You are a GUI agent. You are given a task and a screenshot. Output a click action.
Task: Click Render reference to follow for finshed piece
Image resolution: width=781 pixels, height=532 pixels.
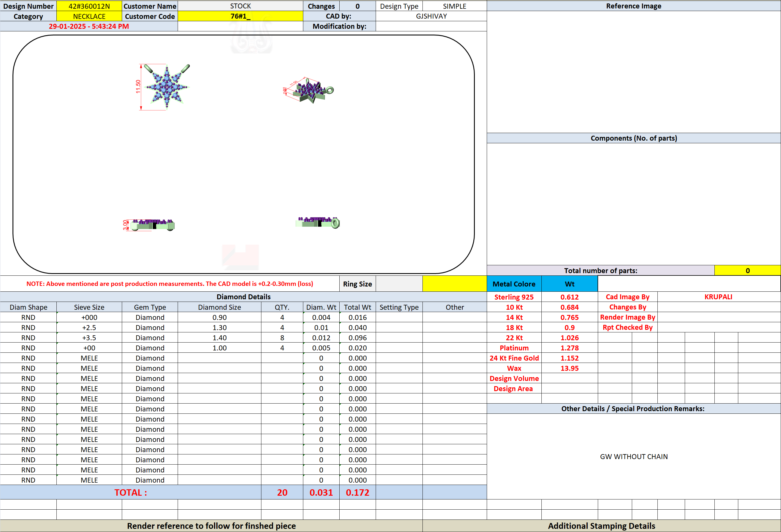[211, 526]
